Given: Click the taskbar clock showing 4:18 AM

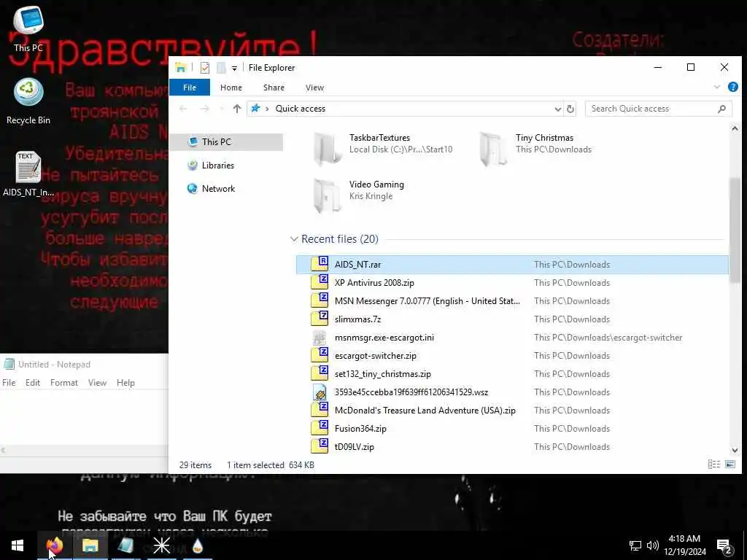Looking at the screenshot, I should coord(684,545).
